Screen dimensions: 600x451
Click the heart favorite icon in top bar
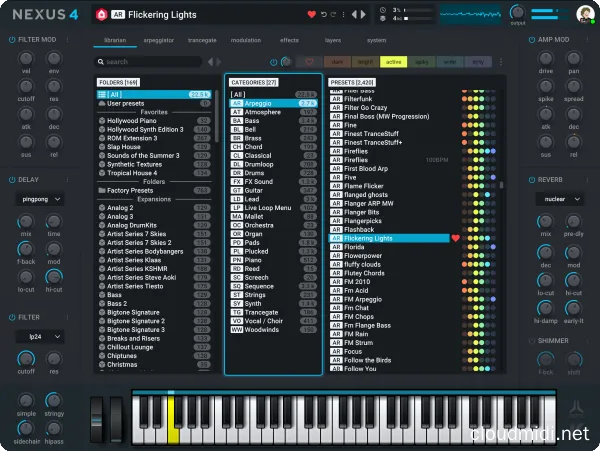[311, 15]
